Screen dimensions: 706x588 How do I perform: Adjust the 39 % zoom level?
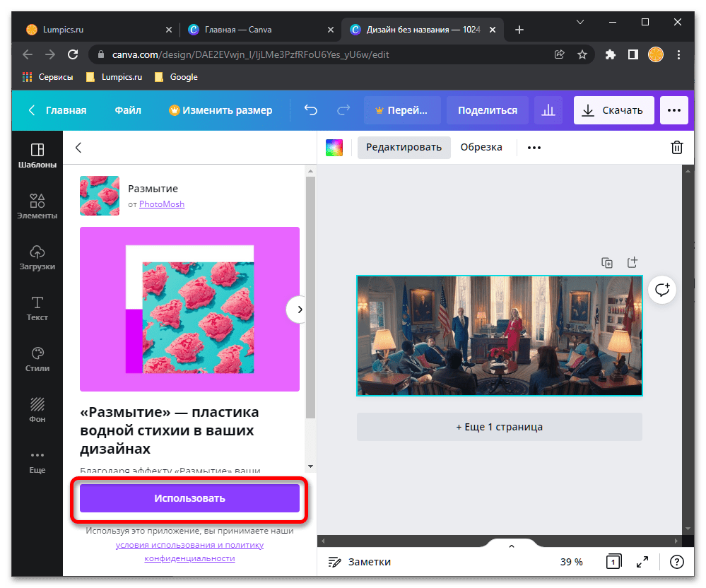tap(572, 562)
